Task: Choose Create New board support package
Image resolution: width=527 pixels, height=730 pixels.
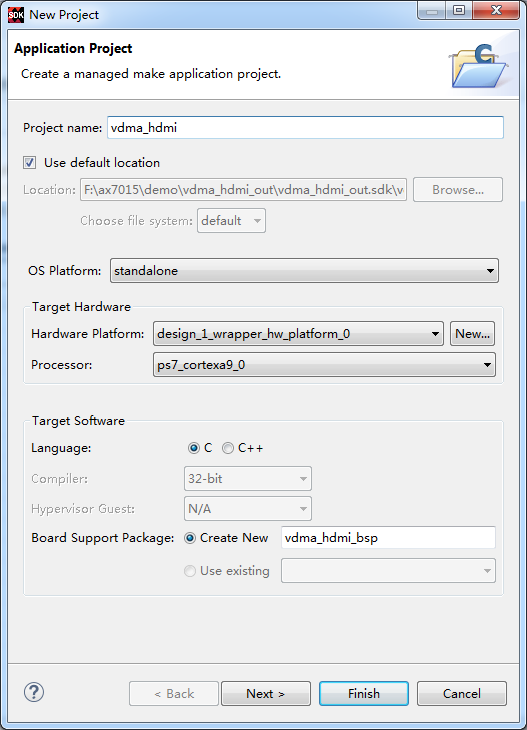Action: (190, 538)
